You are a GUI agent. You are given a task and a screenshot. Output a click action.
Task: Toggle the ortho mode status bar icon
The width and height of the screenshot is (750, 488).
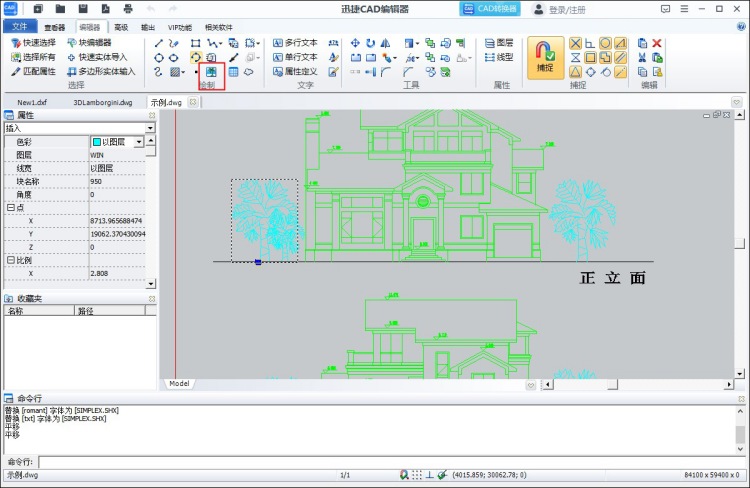(x=430, y=475)
